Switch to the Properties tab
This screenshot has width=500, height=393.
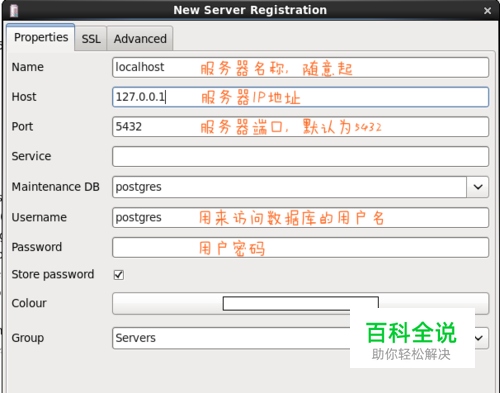click(41, 37)
